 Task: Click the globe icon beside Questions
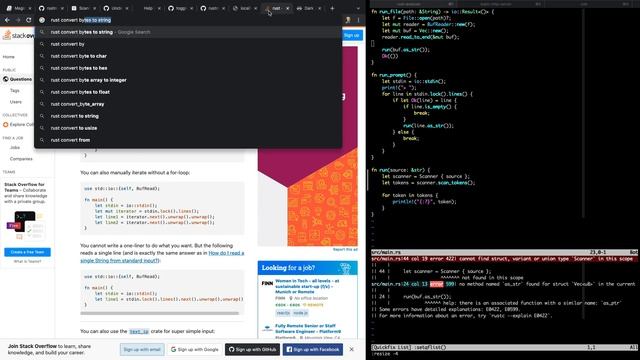coord(6,79)
